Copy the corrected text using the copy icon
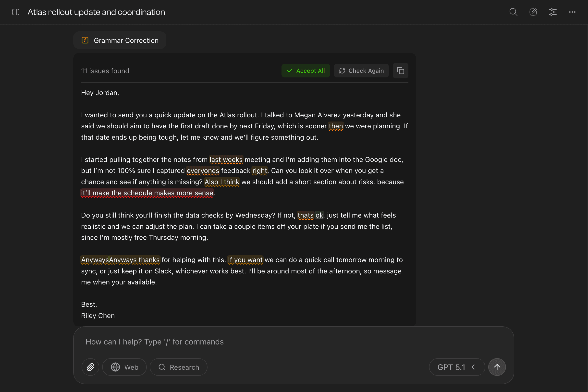Viewport: 588px width, 392px height. pyautogui.click(x=401, y=71)
